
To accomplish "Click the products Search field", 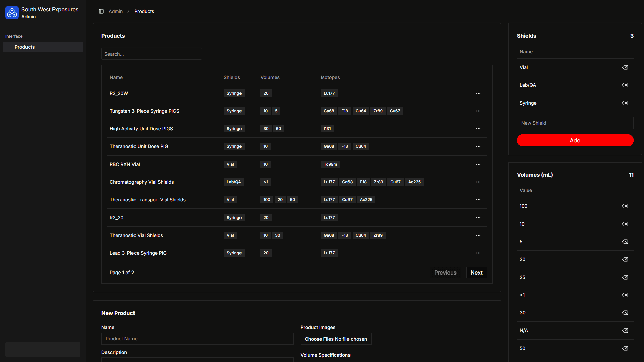I will 151,54.
